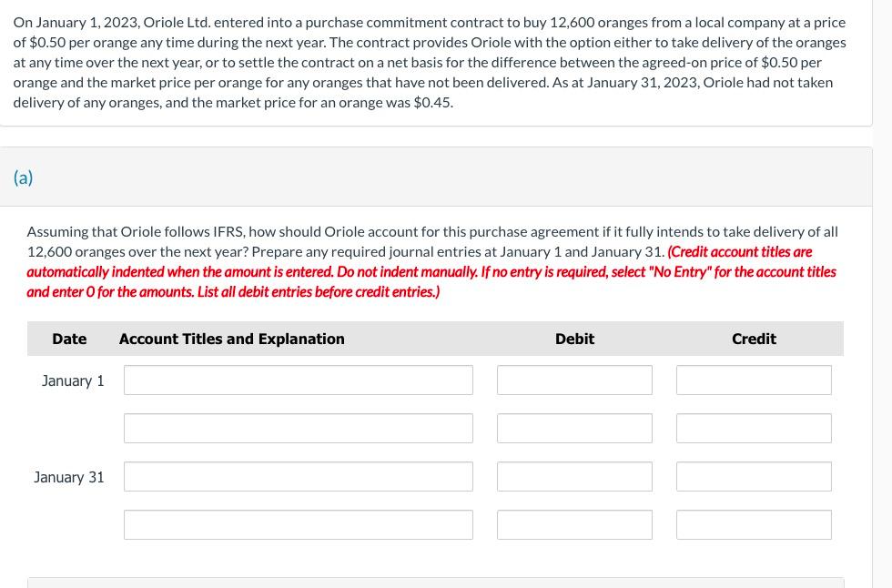This screenshot has width=892, height=588.
Task: Select the Debit column header
Action: point(574,339)
